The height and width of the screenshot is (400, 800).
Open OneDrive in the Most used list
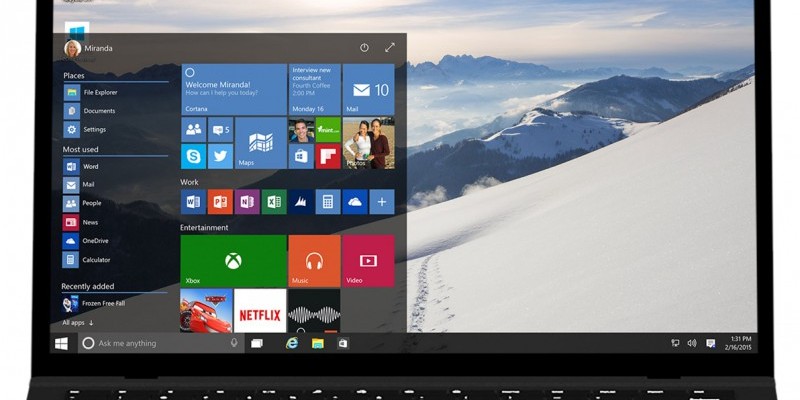(x=86, y=241)
